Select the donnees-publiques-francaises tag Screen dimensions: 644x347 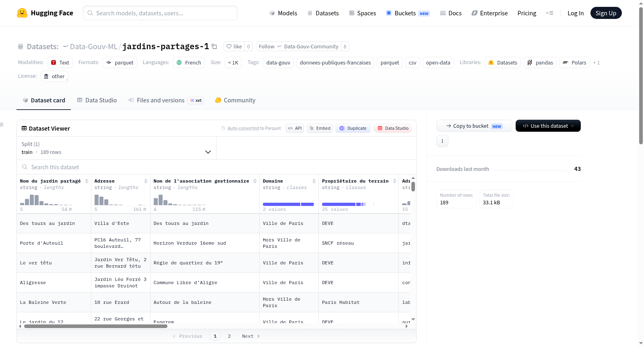[335, 62]
